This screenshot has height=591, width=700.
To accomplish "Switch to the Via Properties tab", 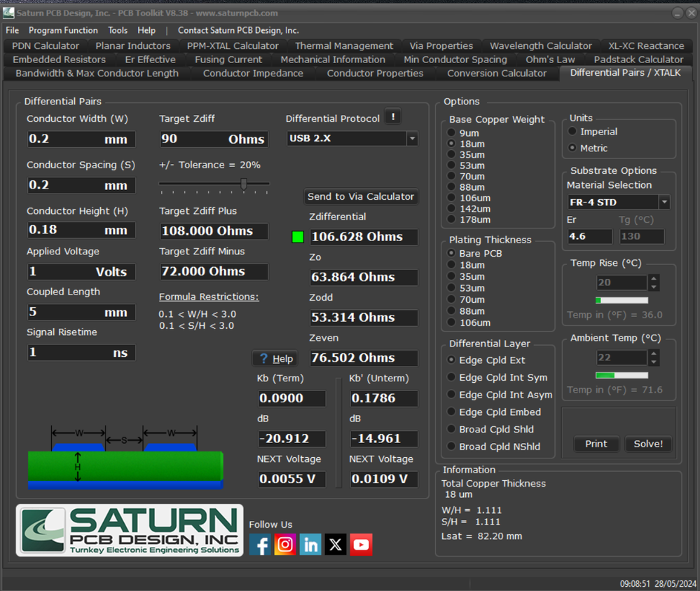I will [x=440, y=46].
